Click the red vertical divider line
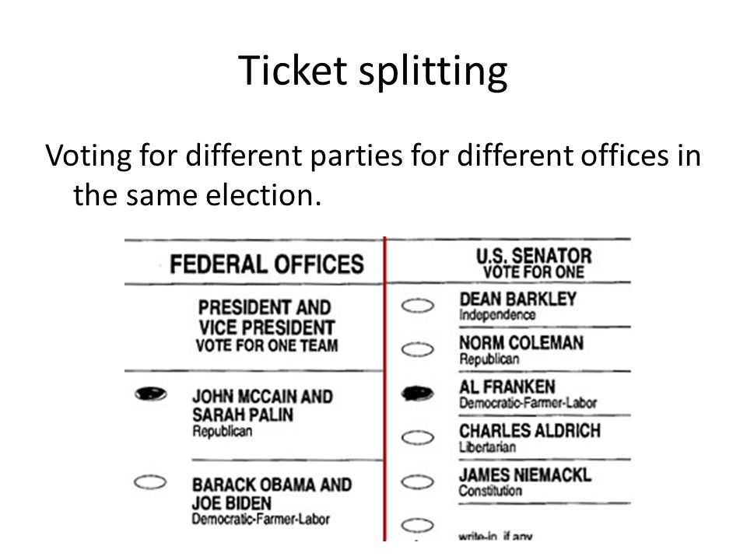This screenshot has height=560, width=747. [x=384, y=389]
